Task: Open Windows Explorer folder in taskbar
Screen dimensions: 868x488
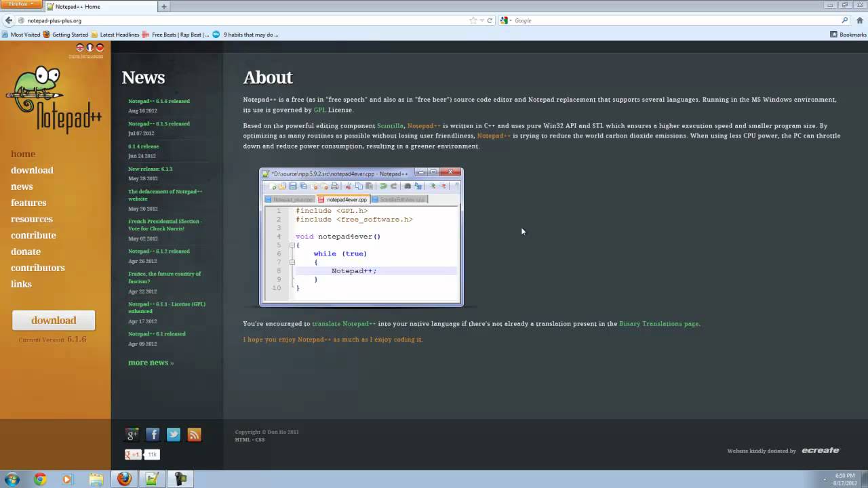Action: tap(96, 479)
